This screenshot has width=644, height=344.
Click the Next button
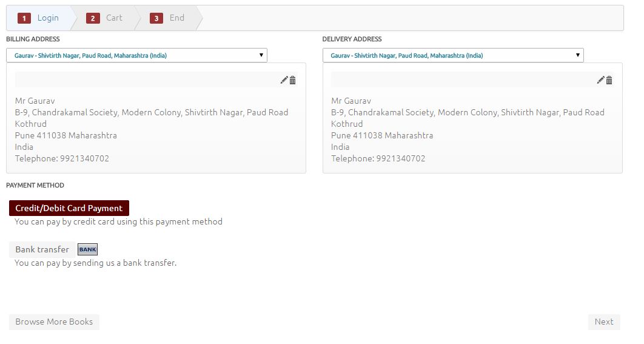(x=604, y=322)
